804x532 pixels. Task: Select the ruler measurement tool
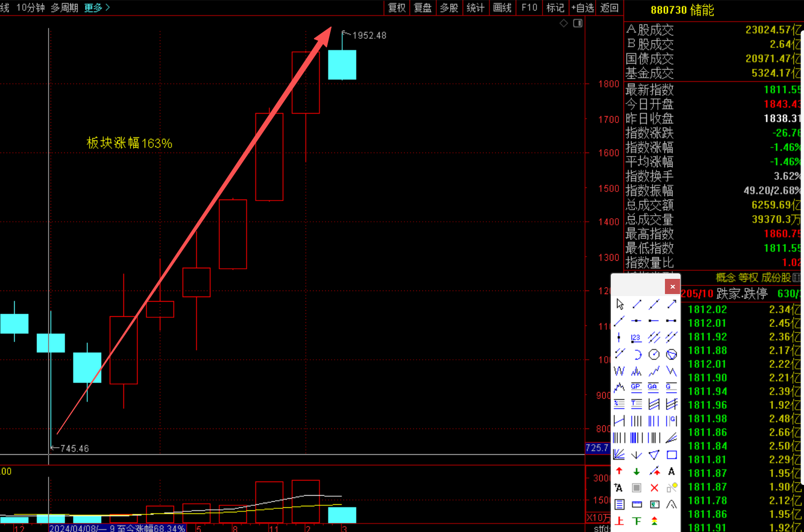point(637,504)
